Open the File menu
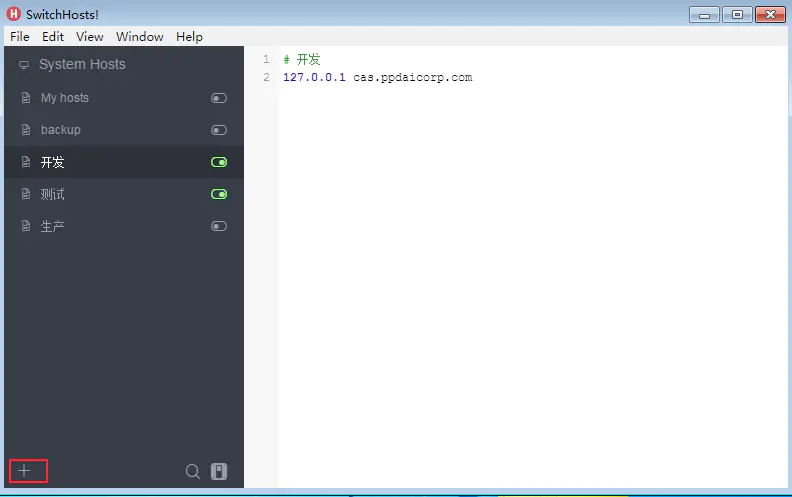The width and height of the screenshot is (792, 497). click(20, 36)
